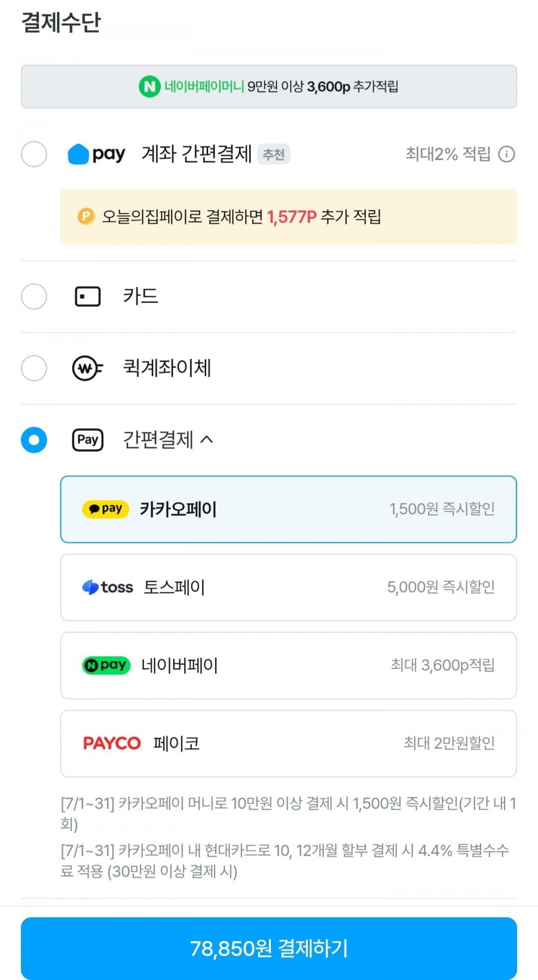
Task: Click the green Naver N logo icon
Action: click(x=149, y=87)
